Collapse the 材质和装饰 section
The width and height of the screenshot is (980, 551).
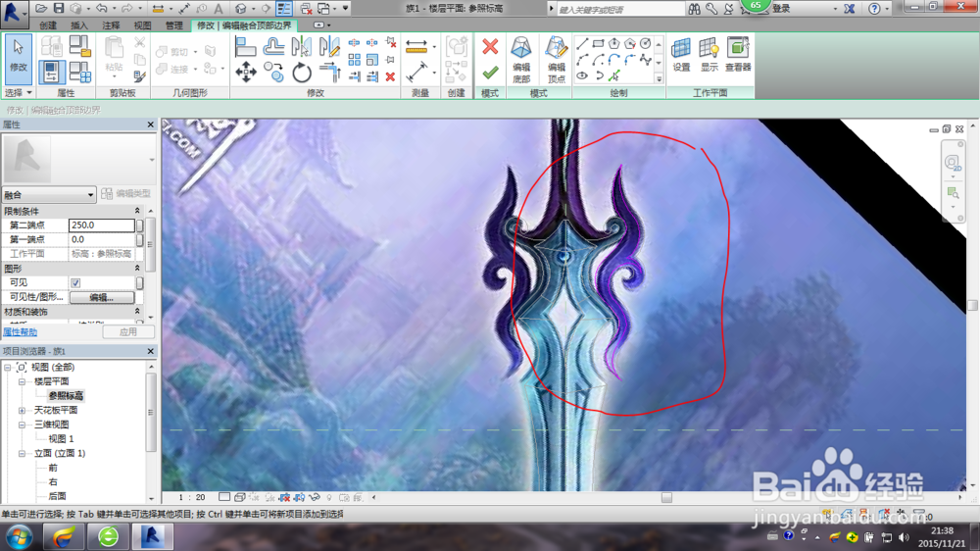click(x=137, y=312)
